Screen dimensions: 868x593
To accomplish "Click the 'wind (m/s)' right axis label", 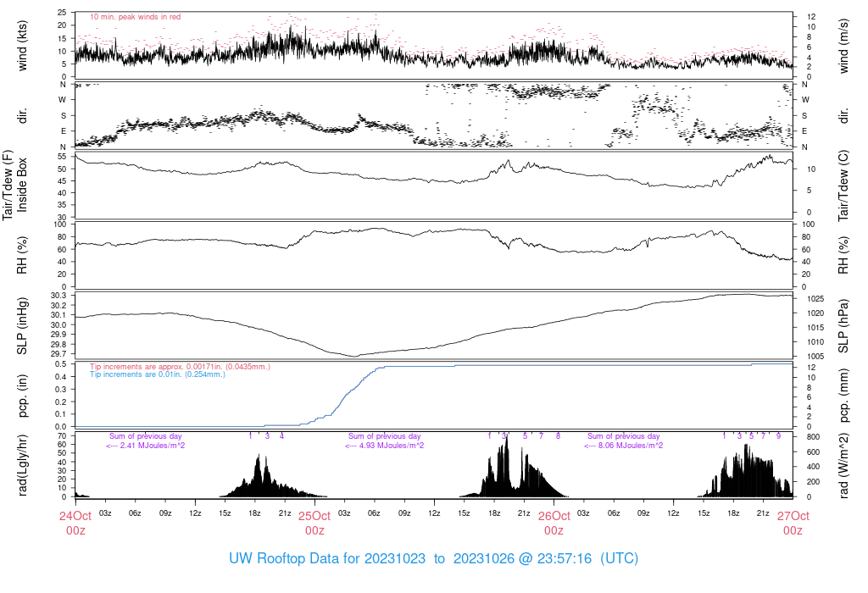I will [843, 46].
